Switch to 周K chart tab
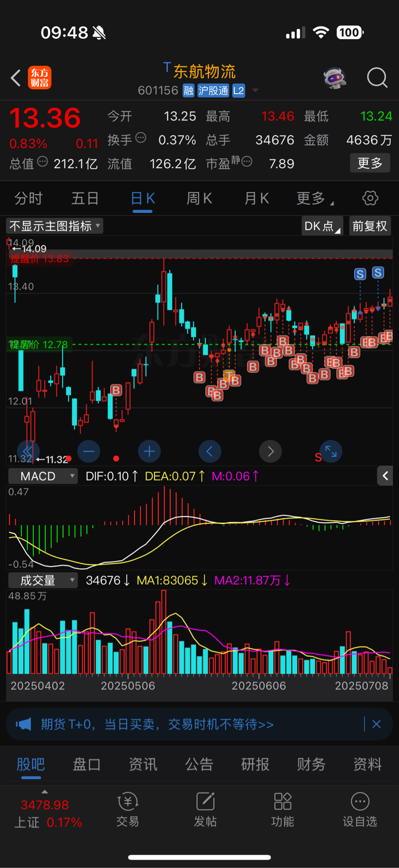This screenshot has height=868, width=399. [x=199, y=199]
